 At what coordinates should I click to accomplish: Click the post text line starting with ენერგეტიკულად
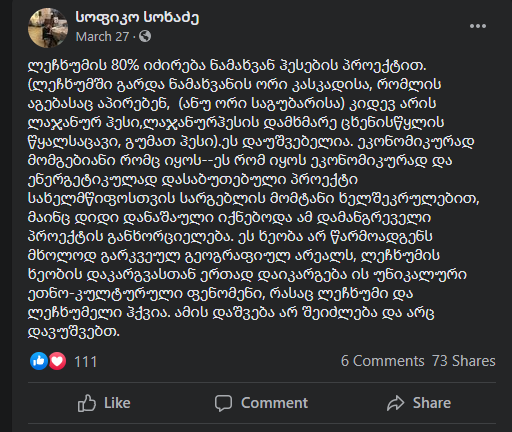pos(193,180)
